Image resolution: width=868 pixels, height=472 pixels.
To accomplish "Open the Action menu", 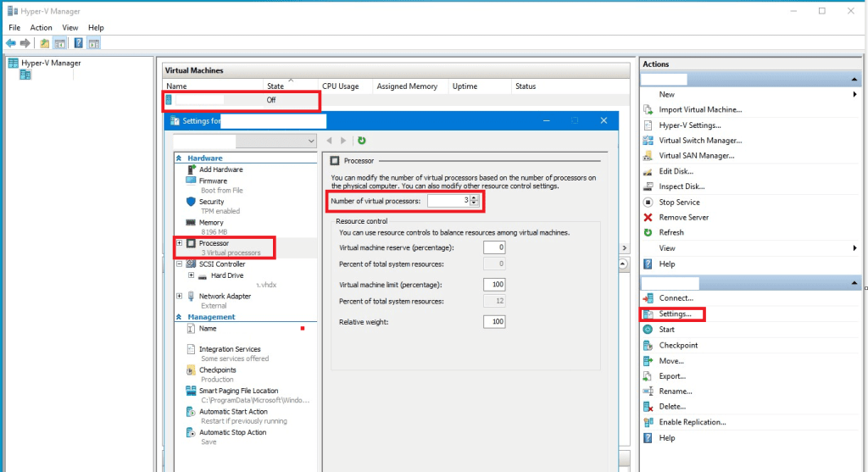I will pos(42,28).
